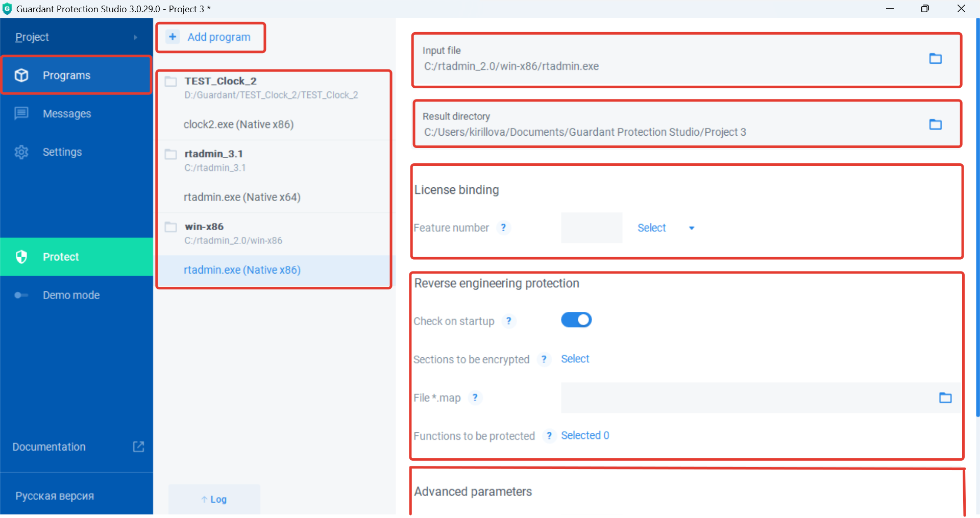Viewport: 980px width, 518px height.
Task: Open Result directory folder browse icon
Action: point(935,125)
